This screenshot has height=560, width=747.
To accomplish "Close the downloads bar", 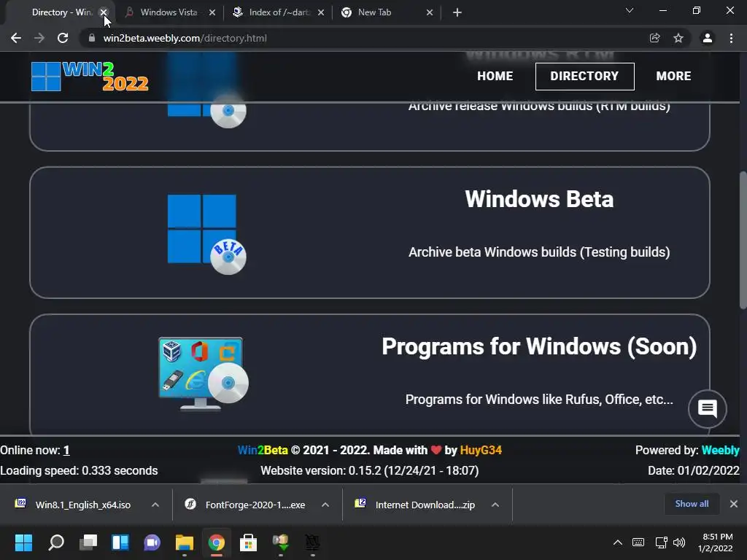I will click(734, 504).
